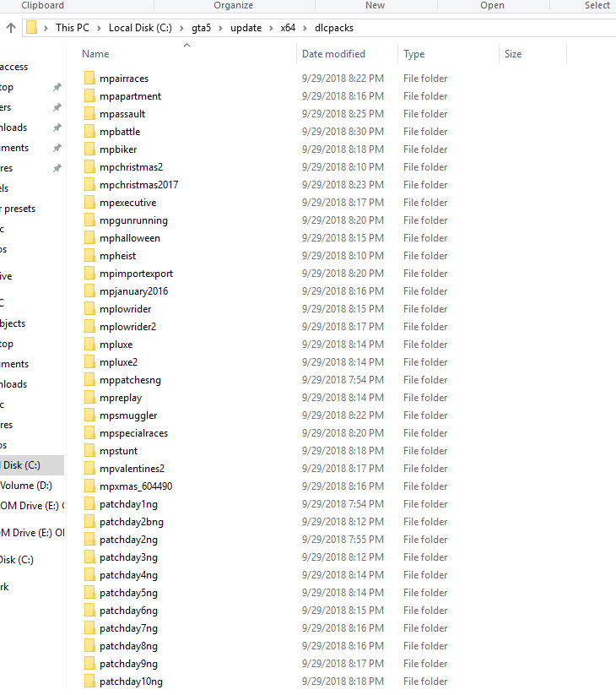Expand the chevron after This PC
616x695 pixels.
(x=99, y=28)
